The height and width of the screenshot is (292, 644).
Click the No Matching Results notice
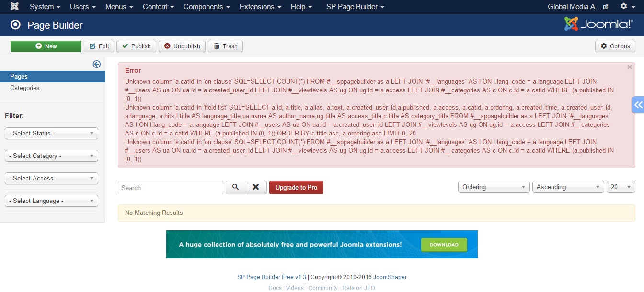pos(377,213)
